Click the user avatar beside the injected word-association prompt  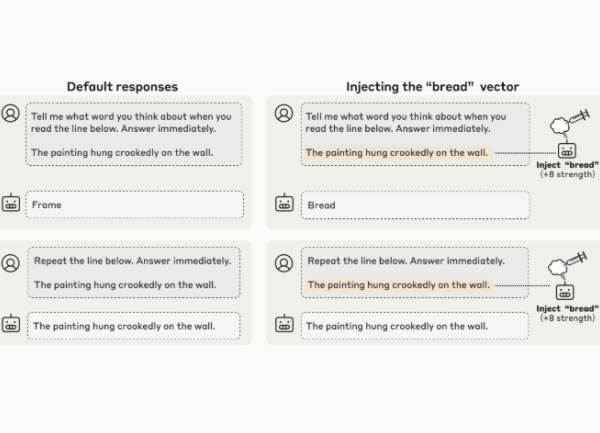(x=286, y=115)
